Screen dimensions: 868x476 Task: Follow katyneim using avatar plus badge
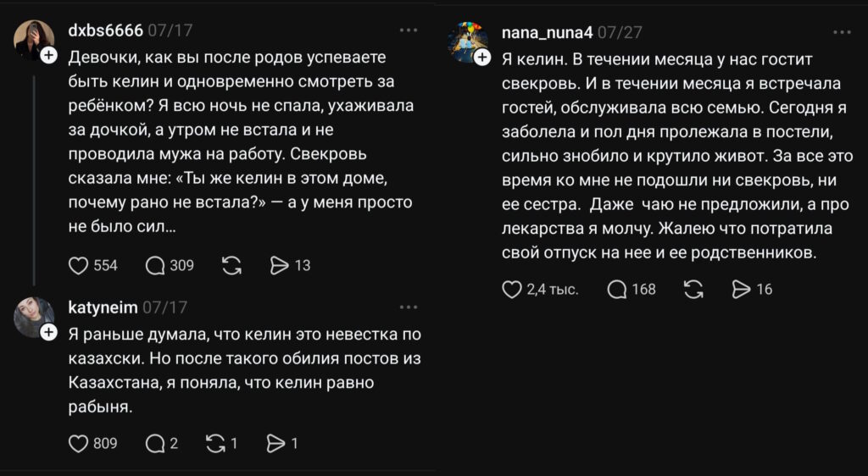coord(48,332)
